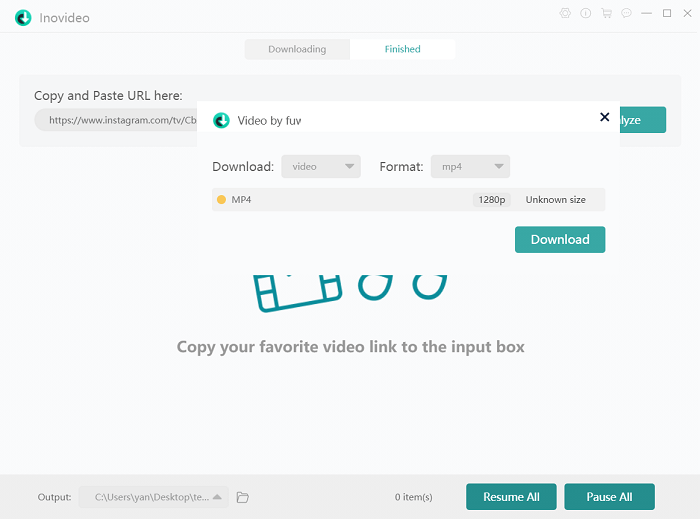The height and width of the screenshot is (519, 700).
Task: Open the info icon in title bar
Action: [x=586, y=13]
